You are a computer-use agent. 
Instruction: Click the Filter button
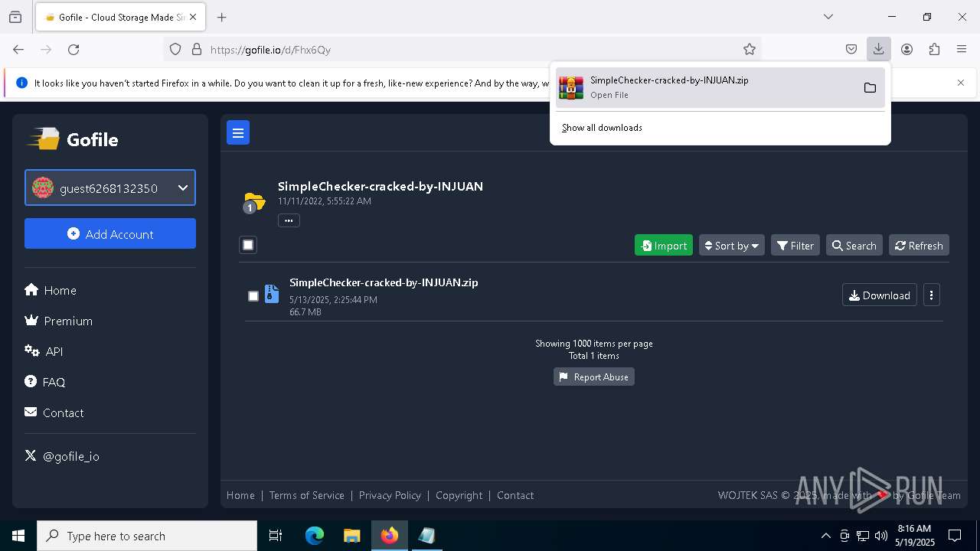(795, 245)
